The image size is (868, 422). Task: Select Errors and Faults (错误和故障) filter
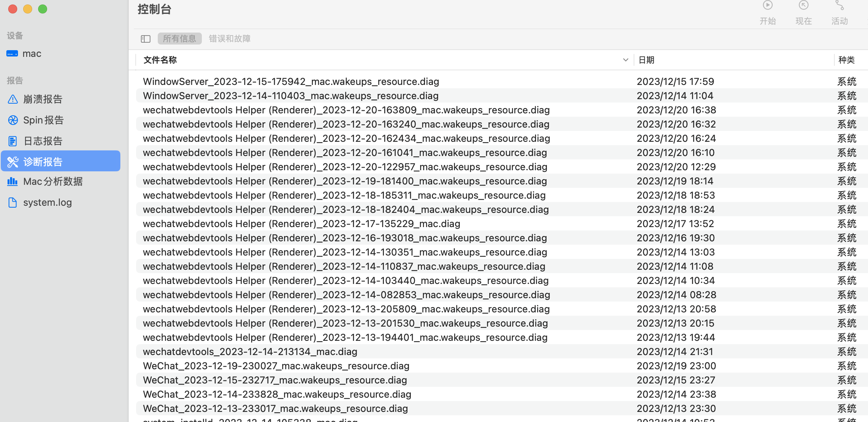click(230, 39)
